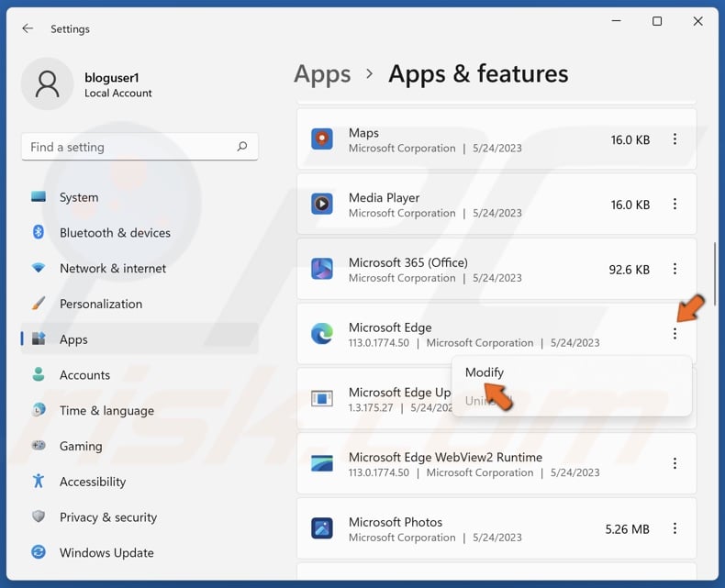The height and width of the screenshot is (588, 725).
Task: Click the bloguser1 profile avatar
Action: click(x=47, y=83)
